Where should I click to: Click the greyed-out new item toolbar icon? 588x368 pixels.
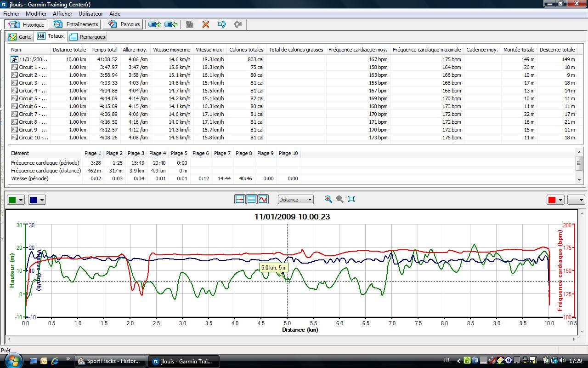tap(189, 24)
